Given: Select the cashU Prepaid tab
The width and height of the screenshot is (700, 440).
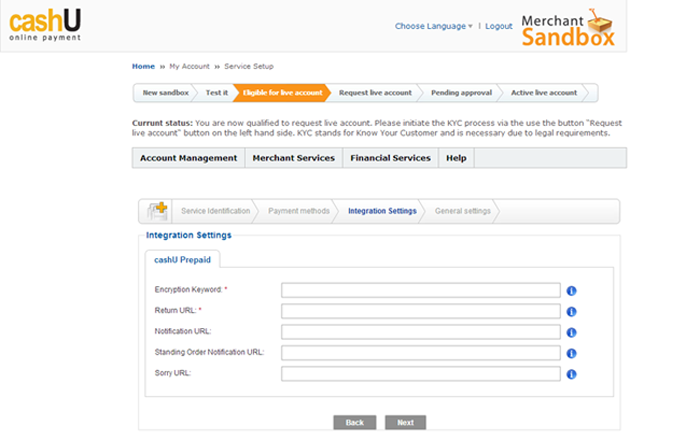Looking at the screenshot, I should coord(182,260).
